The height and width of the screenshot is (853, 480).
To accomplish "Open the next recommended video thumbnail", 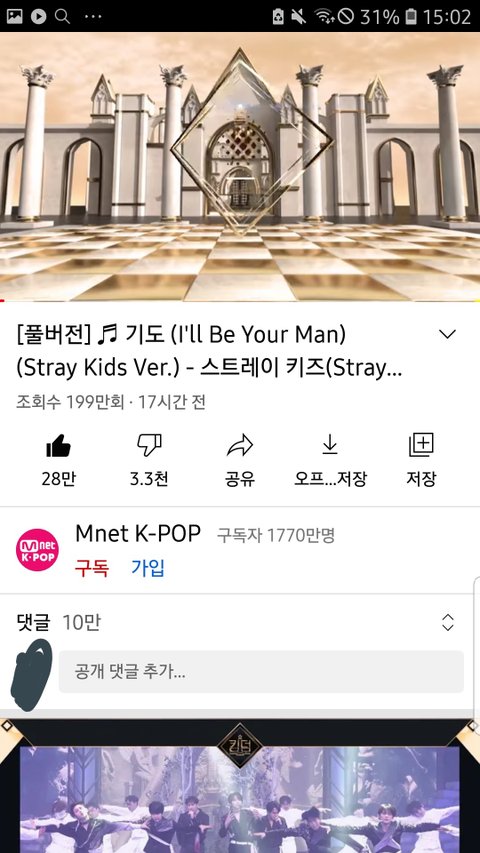I will click(x=240, y=786).
